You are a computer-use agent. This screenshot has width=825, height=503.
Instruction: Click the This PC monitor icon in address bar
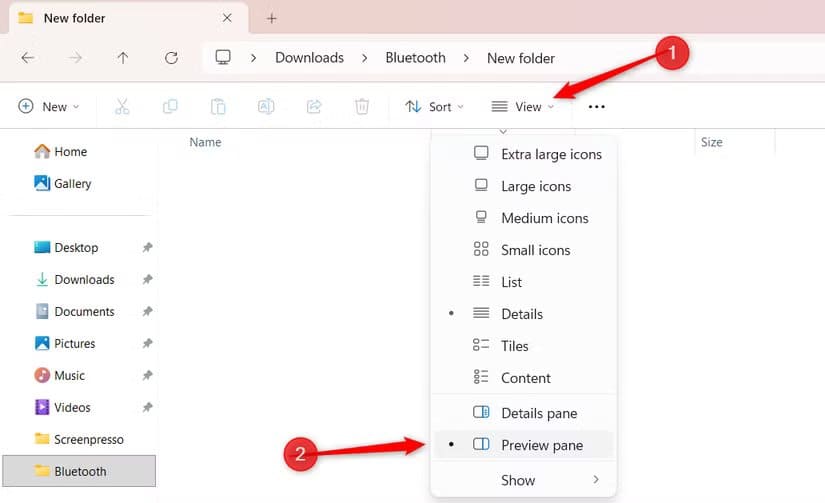(x=223, y=57)
